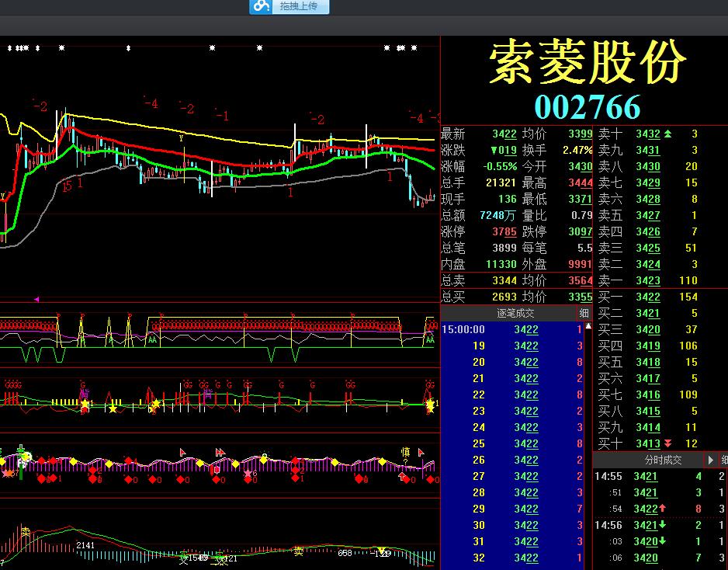Click the stock code 002766

(588, 107)
